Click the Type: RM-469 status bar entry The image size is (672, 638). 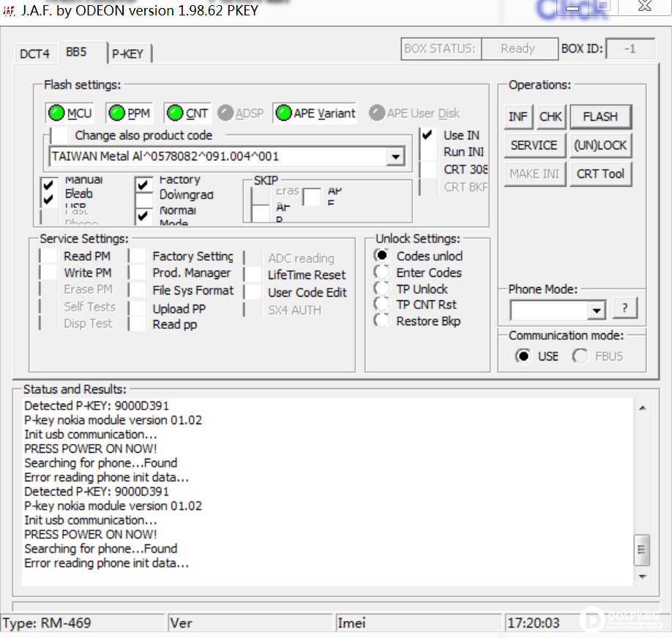(83, 623)
